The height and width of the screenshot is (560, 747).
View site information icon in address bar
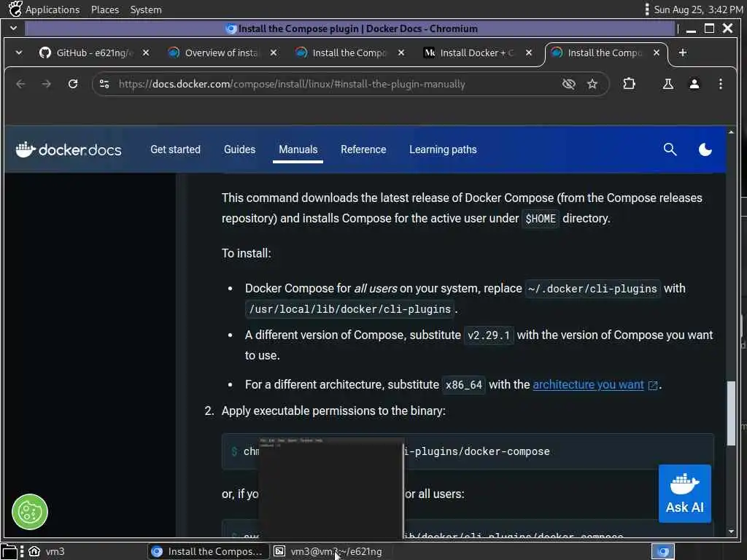(x=104, y=85)
